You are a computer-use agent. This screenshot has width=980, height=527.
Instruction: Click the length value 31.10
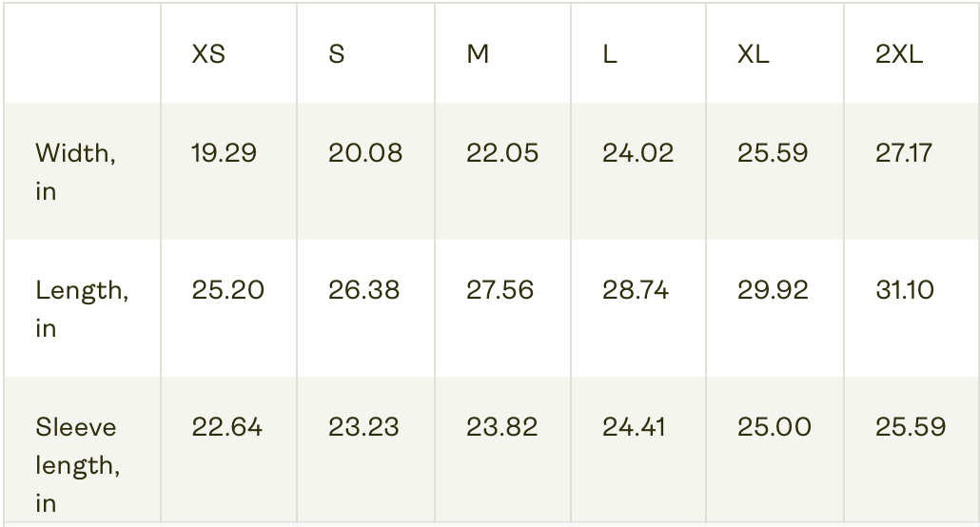point(905,290)
